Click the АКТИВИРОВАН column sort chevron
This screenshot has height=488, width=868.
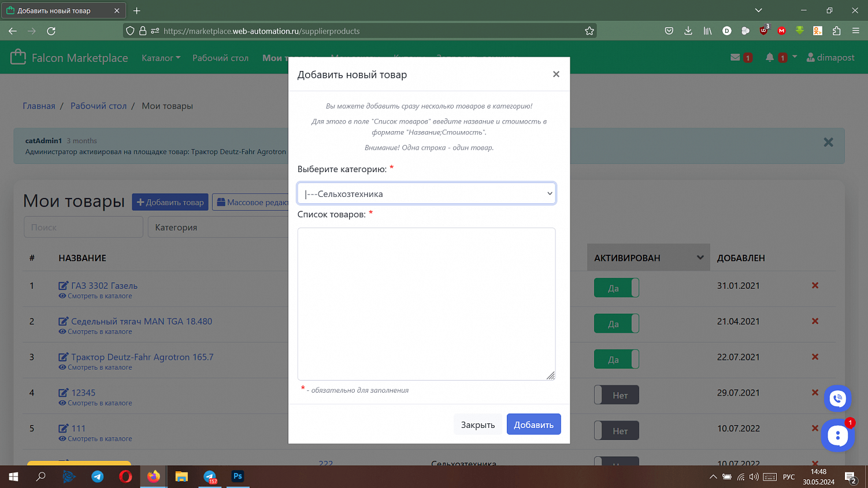click(x=700, y=258)
